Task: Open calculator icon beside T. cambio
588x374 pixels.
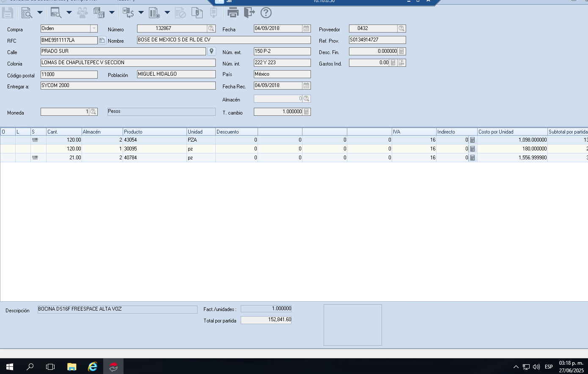Action: [x=306, y=112]
